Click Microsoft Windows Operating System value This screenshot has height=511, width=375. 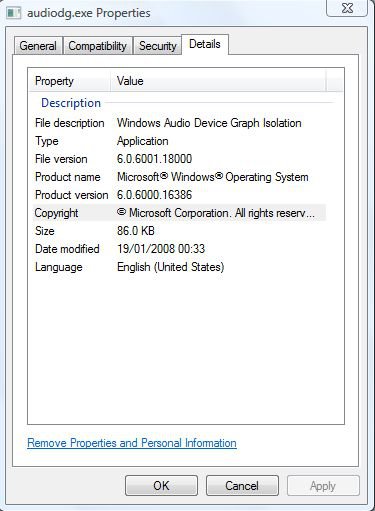coord(213,177)
